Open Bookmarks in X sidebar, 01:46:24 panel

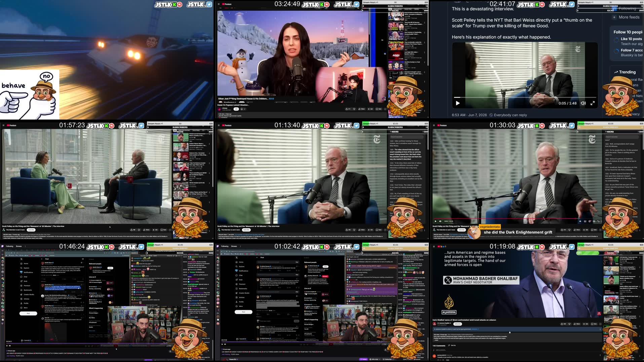tap(26, 290)
